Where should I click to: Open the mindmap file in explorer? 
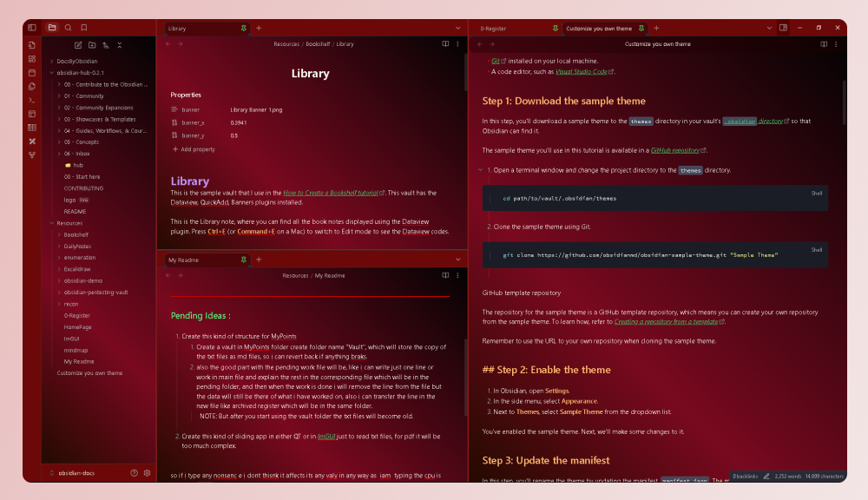point(76,350)
